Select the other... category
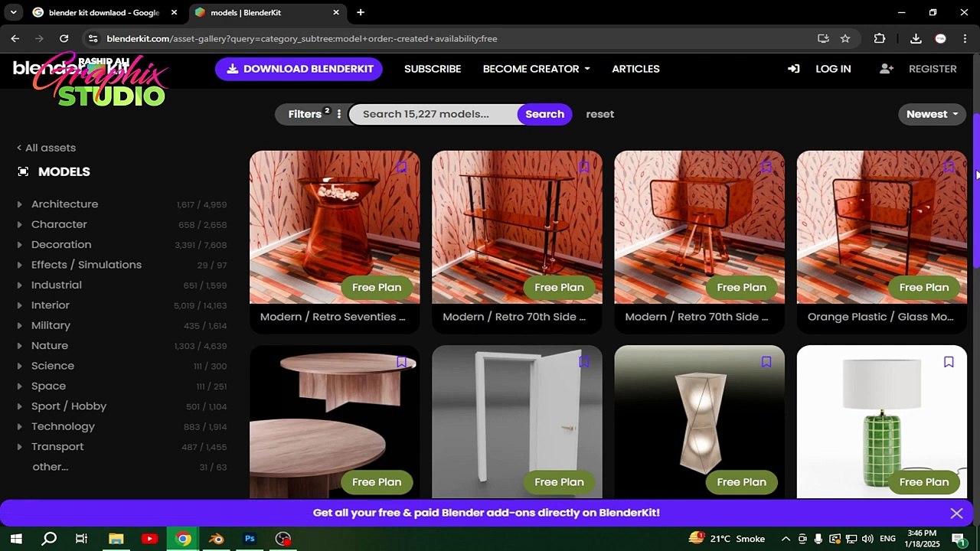 (50, 467)
